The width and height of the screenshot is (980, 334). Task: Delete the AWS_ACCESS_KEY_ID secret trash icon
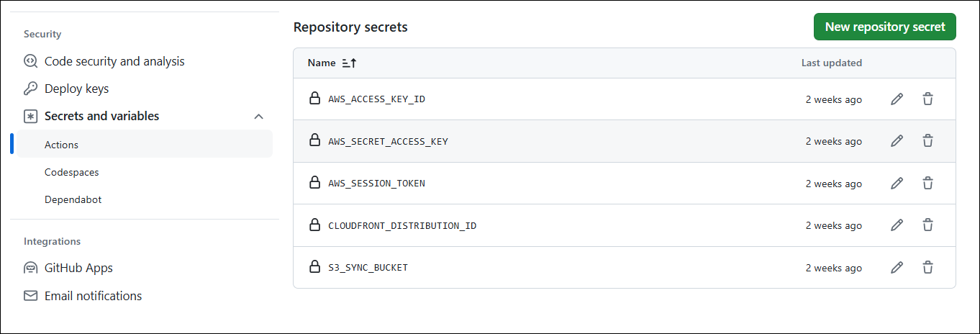[928, 99]
